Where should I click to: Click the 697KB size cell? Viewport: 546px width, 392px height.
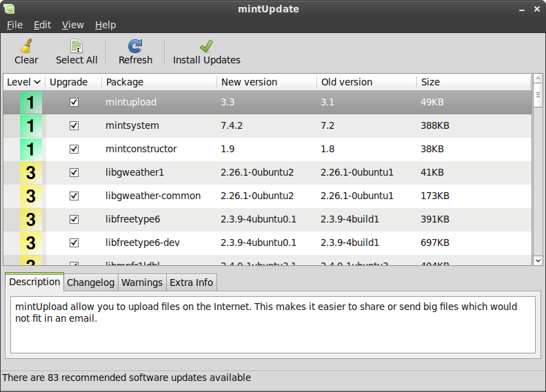tap(435, 243)
